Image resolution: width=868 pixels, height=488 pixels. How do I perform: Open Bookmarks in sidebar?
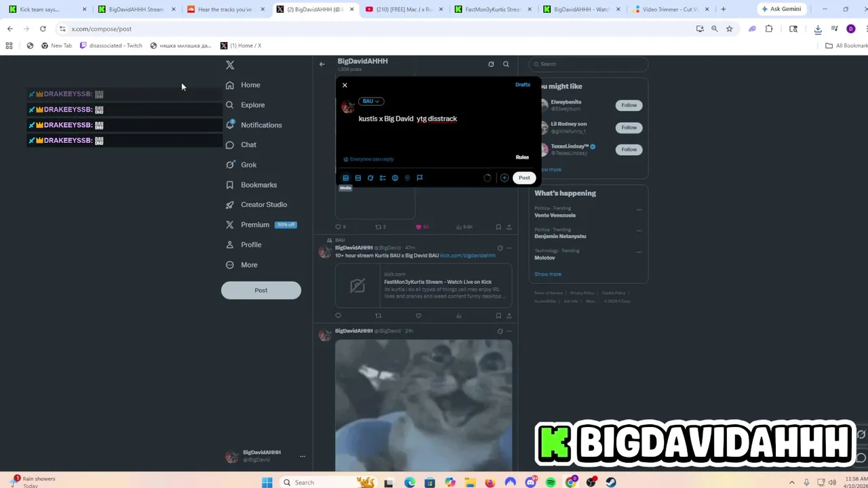pos(251,185)
